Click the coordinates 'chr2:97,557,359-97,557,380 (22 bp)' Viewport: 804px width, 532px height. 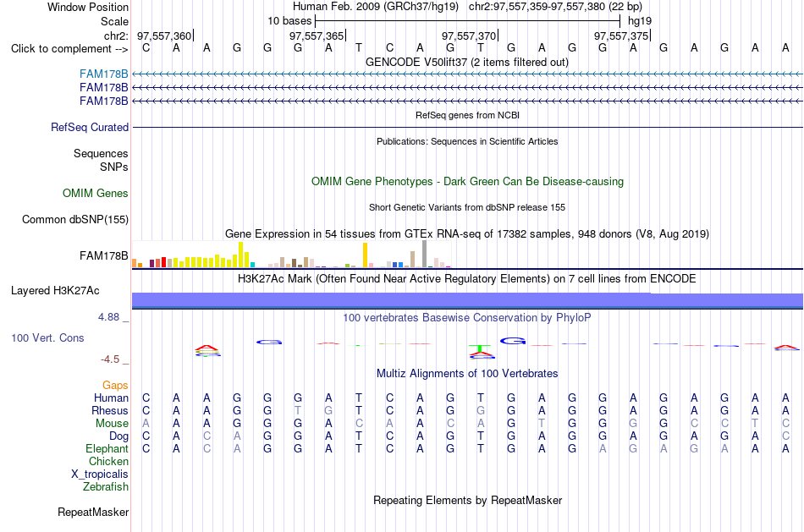(x=555, y=7)
